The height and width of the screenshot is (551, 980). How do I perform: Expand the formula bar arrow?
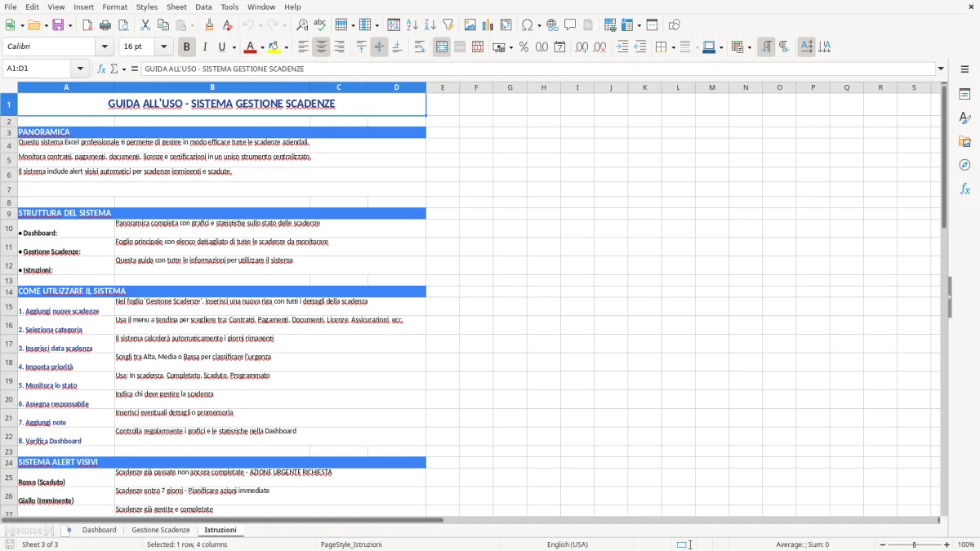[x=941, y=69]
